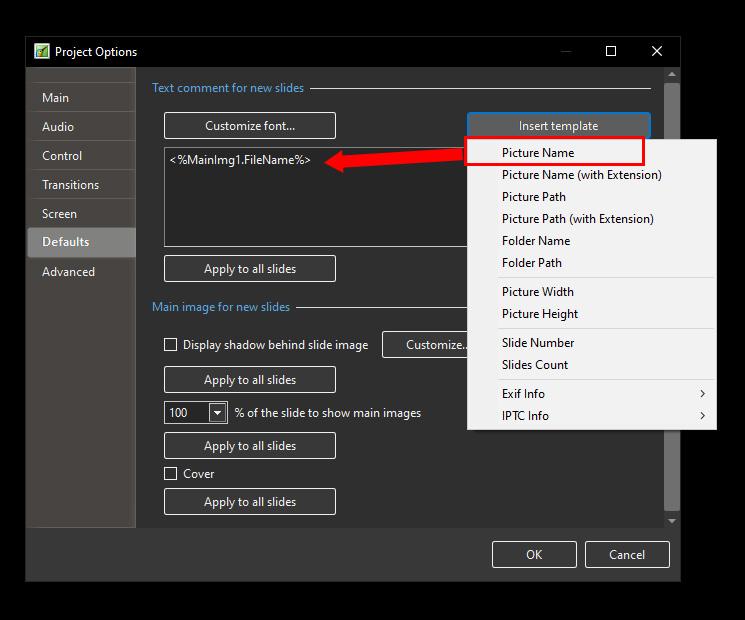The width and height of the screenshot is (745, 620).
Task: Click the Customize font button
Action: (250, 126)
